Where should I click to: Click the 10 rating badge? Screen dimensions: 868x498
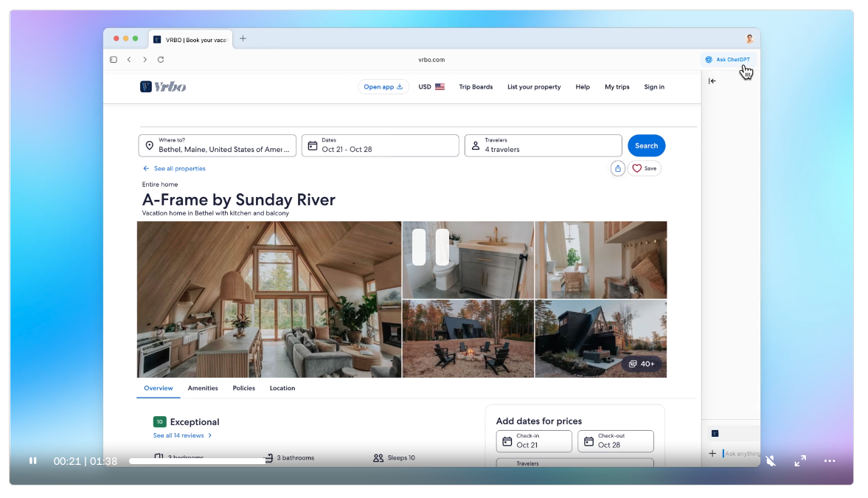[x=159, y=422]
